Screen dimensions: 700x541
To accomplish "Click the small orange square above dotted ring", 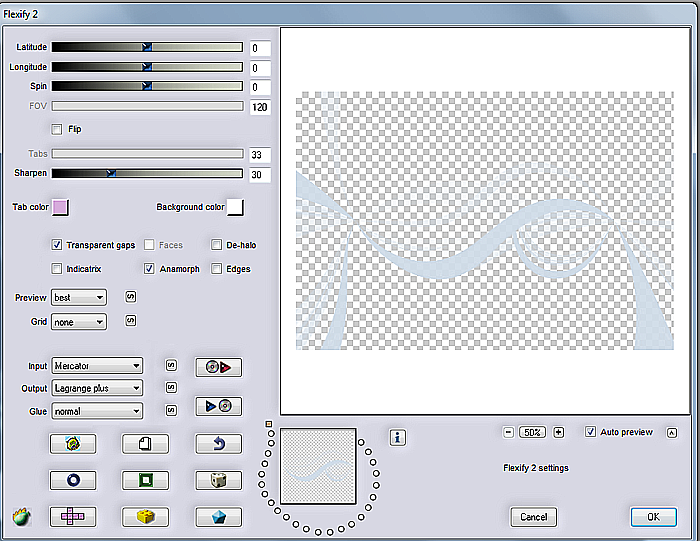I will click(269, 424).
